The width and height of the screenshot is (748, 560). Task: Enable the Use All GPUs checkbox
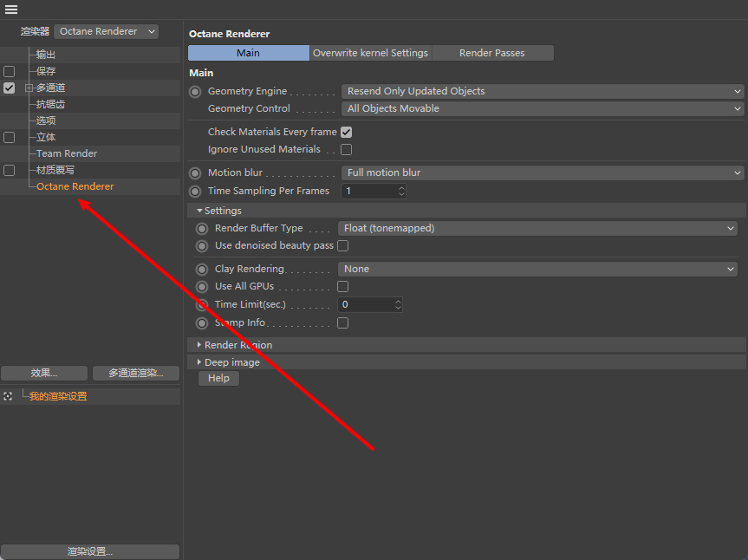(x=343, y=286)
